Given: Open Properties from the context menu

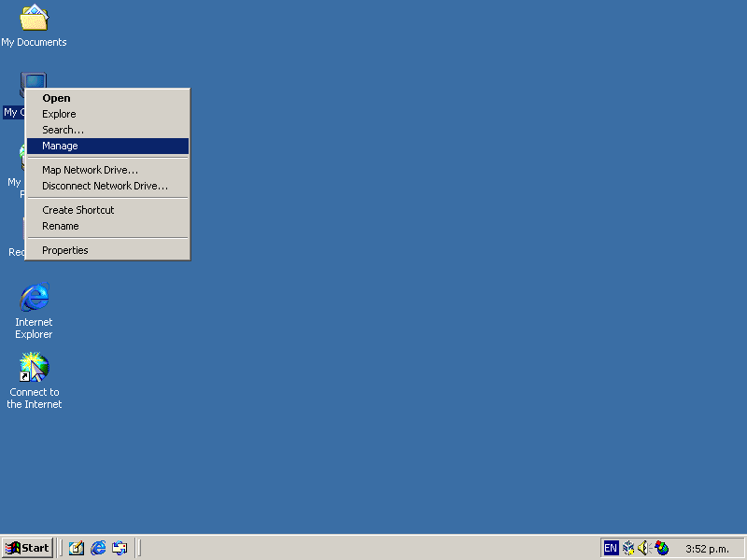Looking at the screenshot, I should click(x=107, y=250).
